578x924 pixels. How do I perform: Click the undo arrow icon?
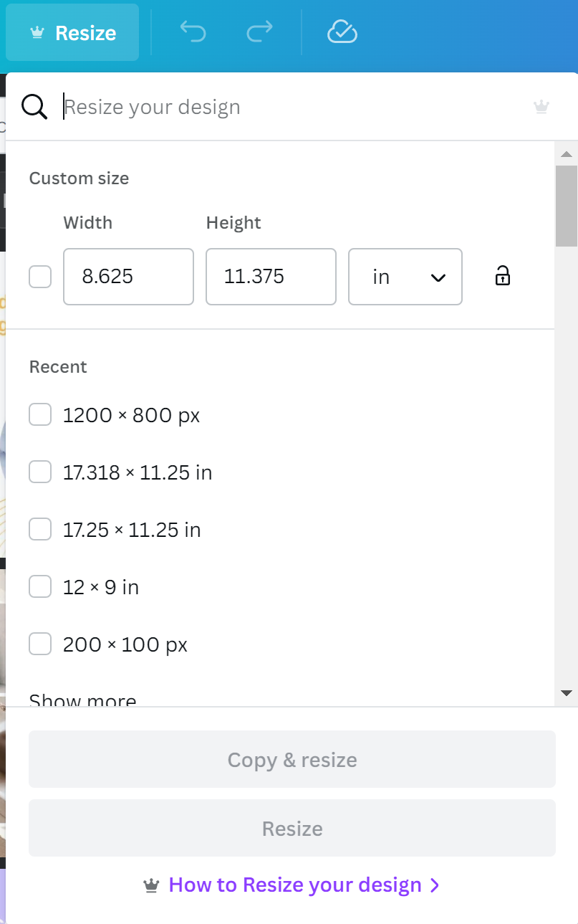[x=193, y=32]
